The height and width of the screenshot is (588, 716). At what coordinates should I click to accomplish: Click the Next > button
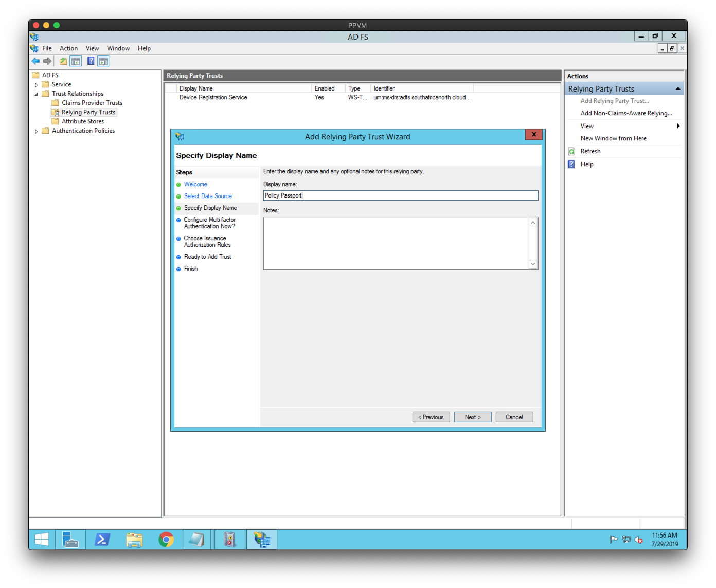pyautogui.click(x=473, y=417)
